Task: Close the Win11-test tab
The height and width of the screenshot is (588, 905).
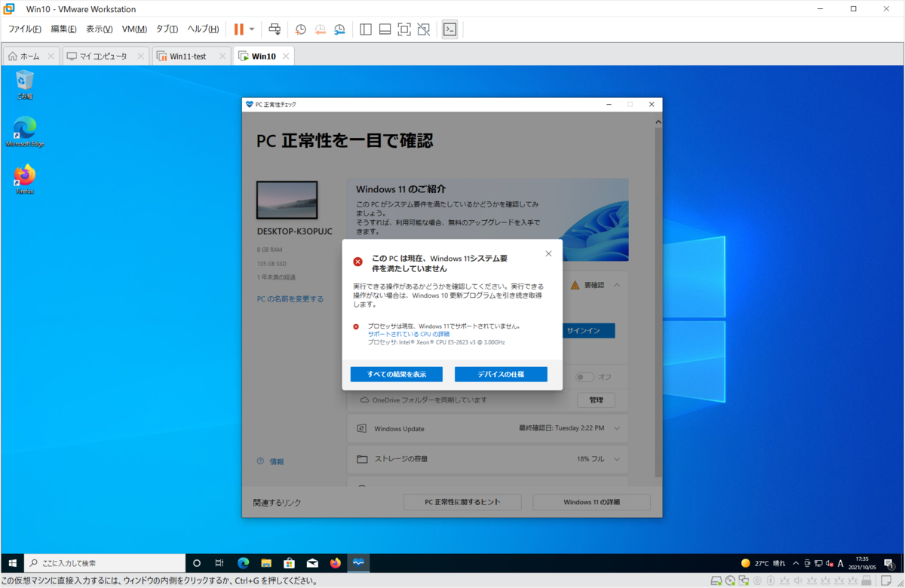Action: [222, 57]
